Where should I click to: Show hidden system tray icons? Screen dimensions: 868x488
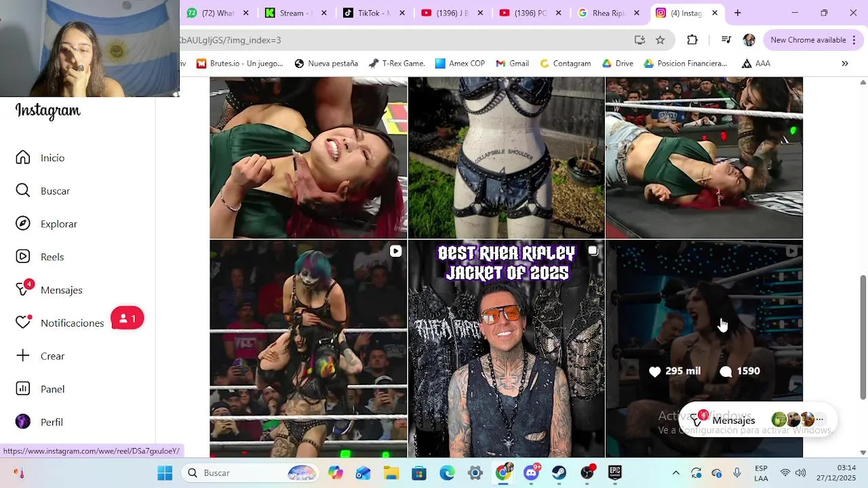coord(675,473)
